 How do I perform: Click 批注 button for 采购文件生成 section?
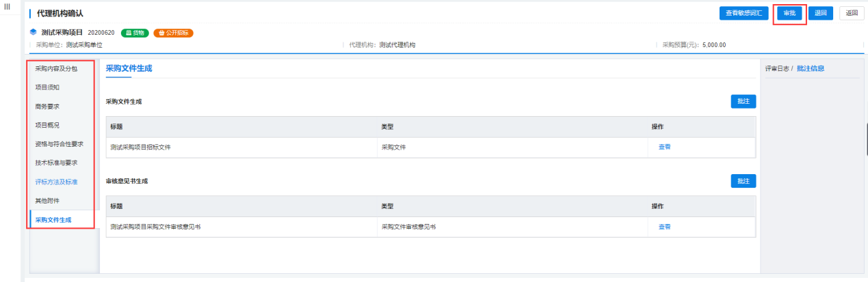(x=743, y=101)
